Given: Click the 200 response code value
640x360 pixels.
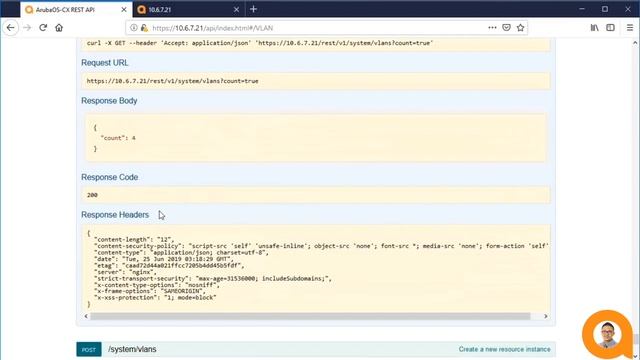Looking at the screenshot, I should pyautogui.click(x=92, y=195).
